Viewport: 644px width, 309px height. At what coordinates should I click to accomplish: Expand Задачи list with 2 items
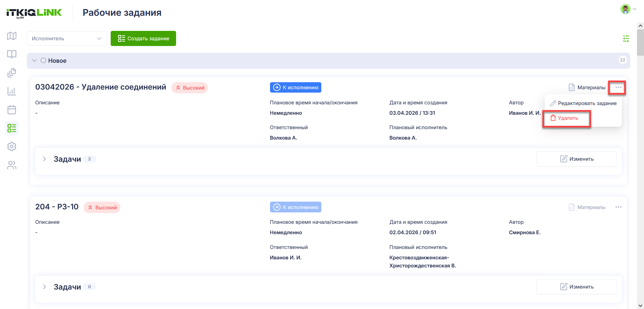point(44,159)
